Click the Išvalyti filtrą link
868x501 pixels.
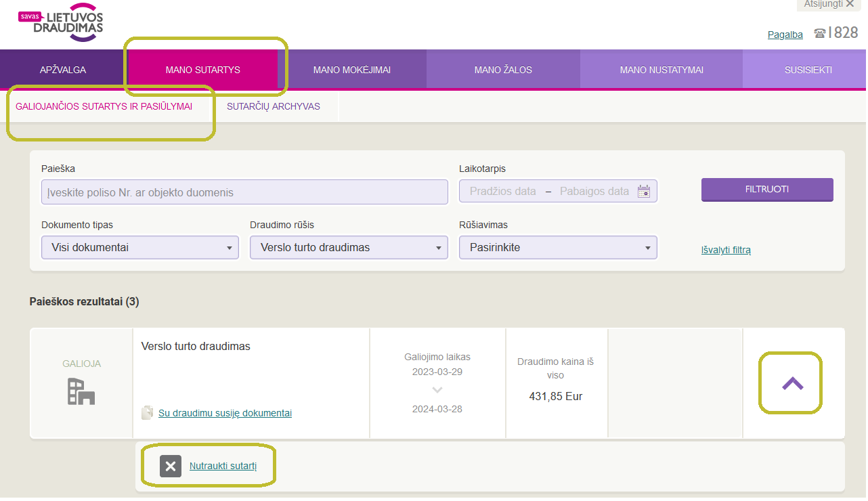point(726,250)
